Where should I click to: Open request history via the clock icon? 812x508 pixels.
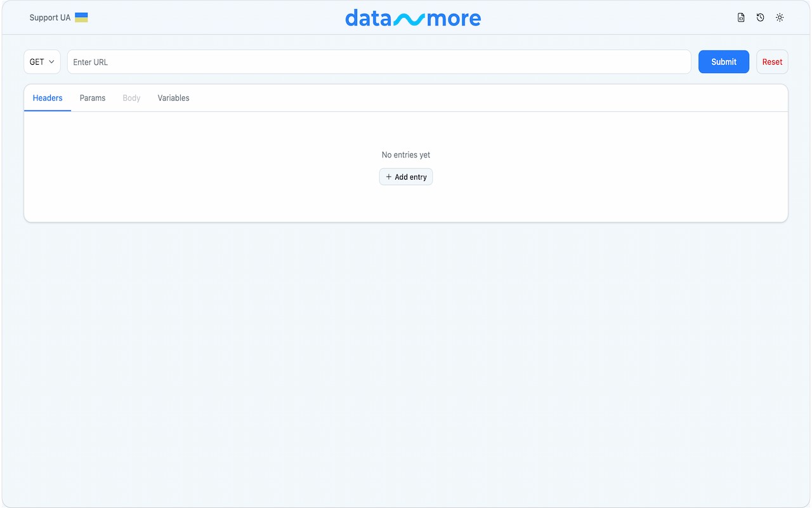tap(760, 18)
